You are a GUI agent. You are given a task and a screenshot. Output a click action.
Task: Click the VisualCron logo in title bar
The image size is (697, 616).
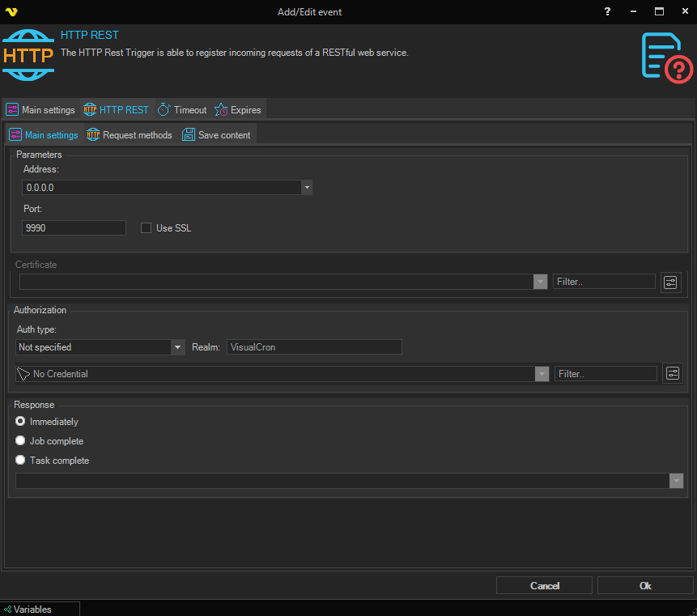(x=11, y=11)
